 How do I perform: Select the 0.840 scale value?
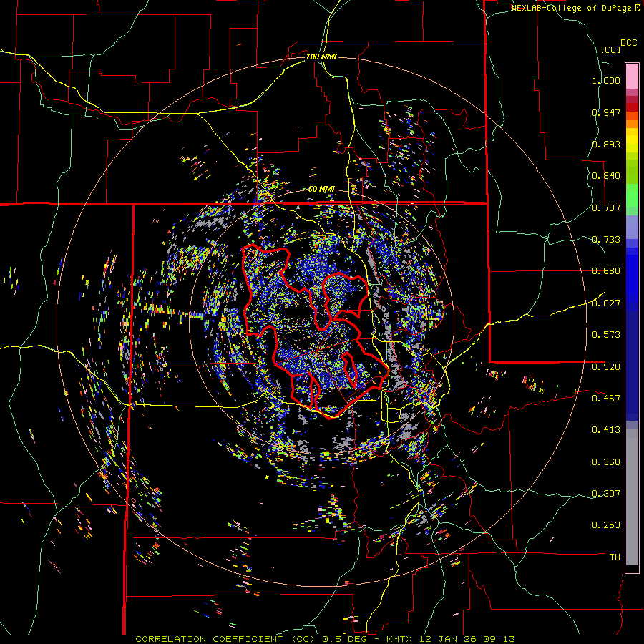pos(606,176)
